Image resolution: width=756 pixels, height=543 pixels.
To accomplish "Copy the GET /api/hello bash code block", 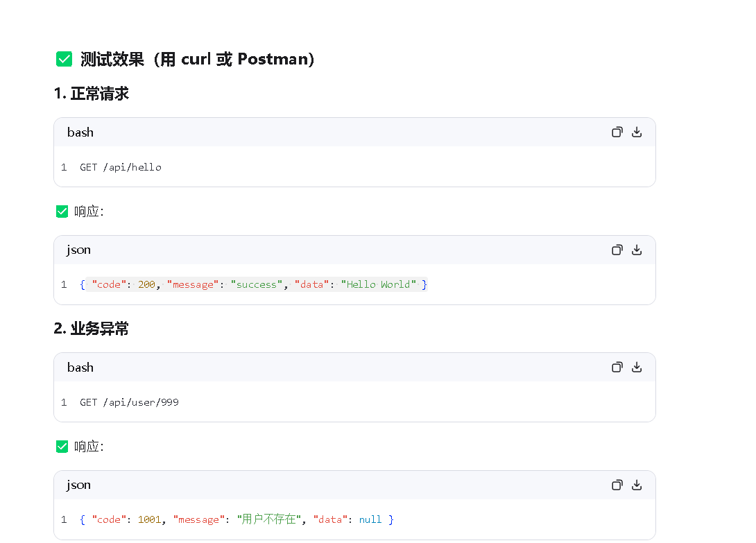I will (x=617, y=132).
